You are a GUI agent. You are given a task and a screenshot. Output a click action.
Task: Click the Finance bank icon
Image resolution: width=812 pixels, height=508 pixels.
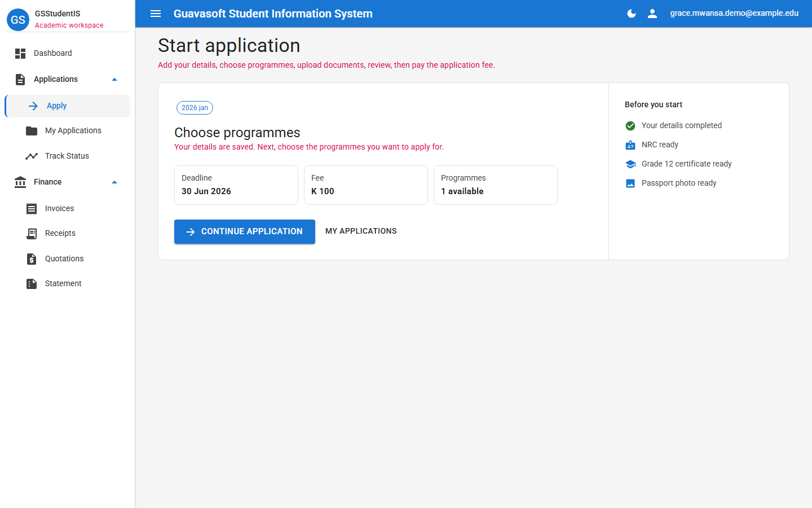(20, 182)
